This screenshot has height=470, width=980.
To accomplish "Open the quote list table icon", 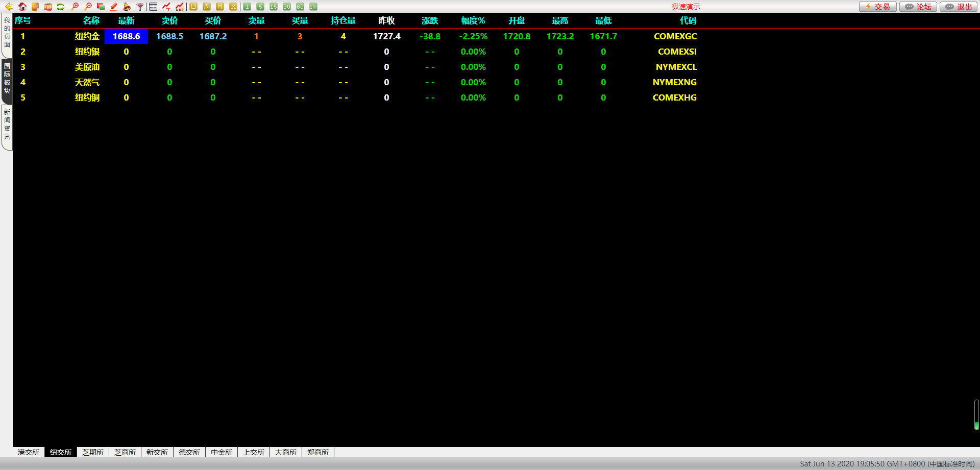I will 153,7.
